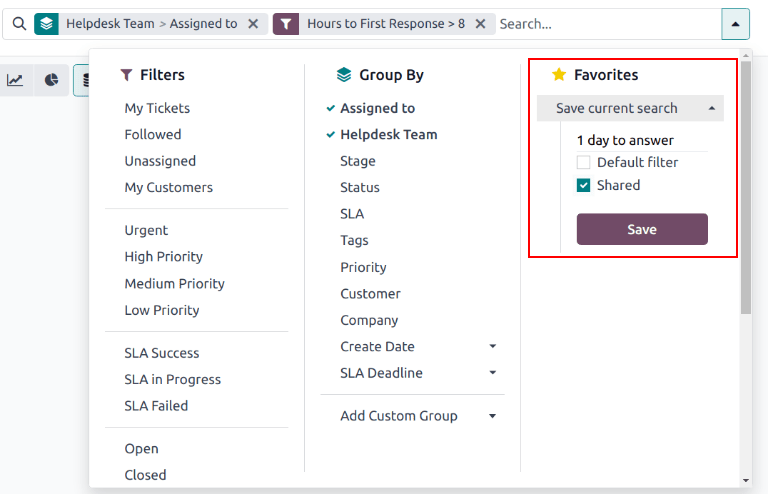
Task: Group tickets by Stage
Action: point(358,161)
